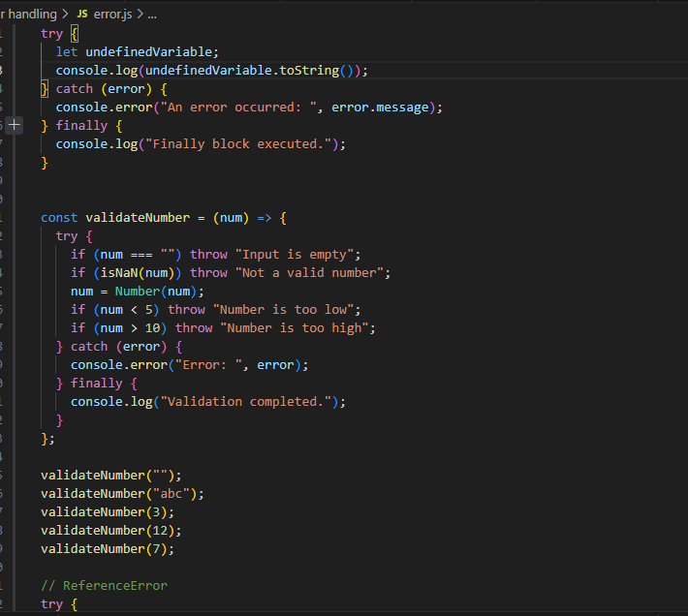688x616 pixels.
Task: Click "Number is too high" string
Action: click(x=294, y=328)
